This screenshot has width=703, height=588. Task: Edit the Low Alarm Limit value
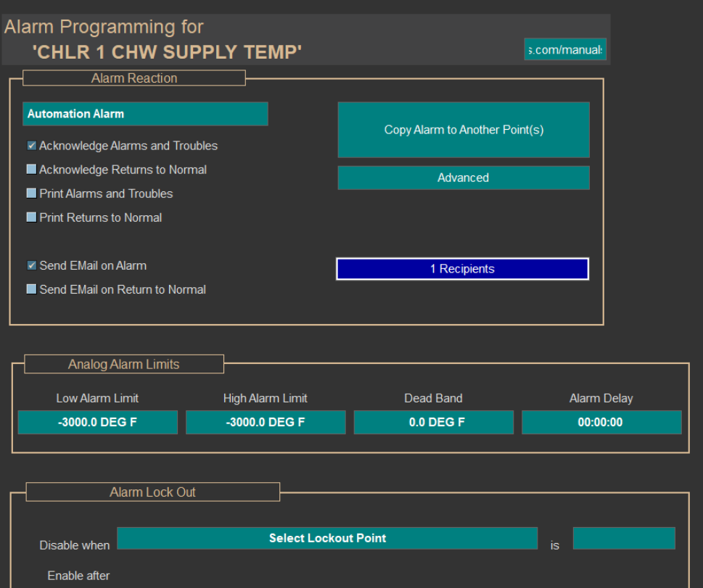[x=97, y=422]
